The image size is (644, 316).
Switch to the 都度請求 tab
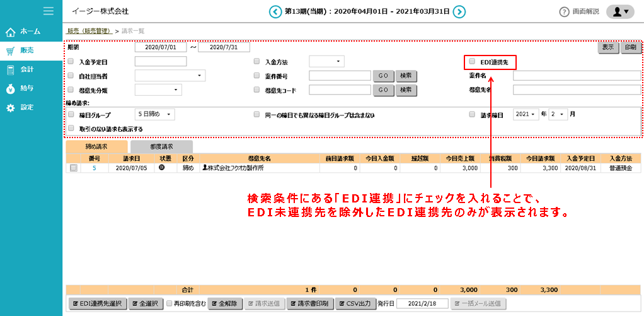pyautogui.click(x=161, y=146)
